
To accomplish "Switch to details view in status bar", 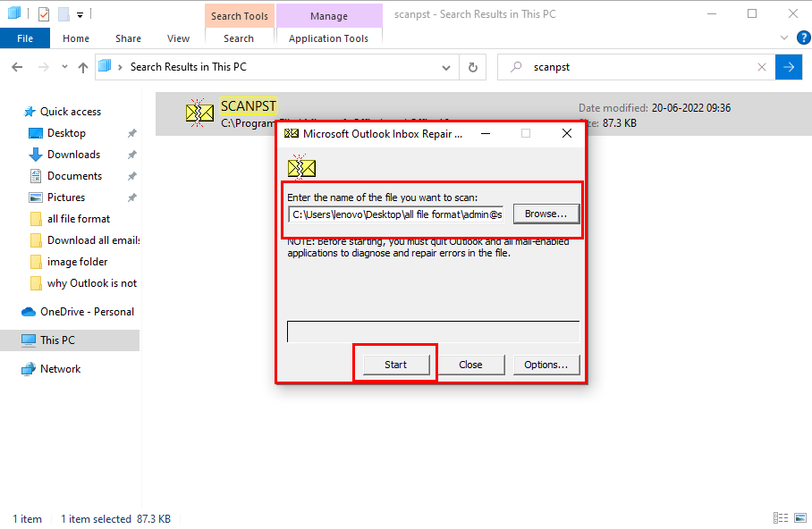I will pos(781,518).
